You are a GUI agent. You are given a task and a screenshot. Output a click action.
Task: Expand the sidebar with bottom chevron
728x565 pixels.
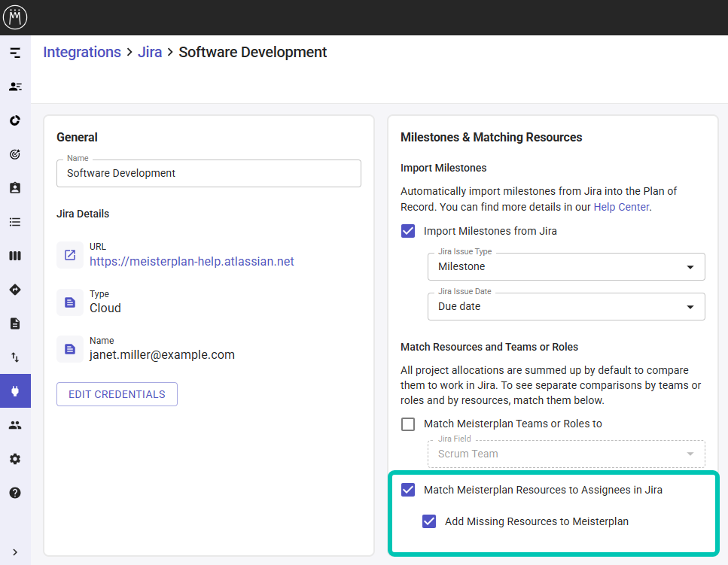15,552
